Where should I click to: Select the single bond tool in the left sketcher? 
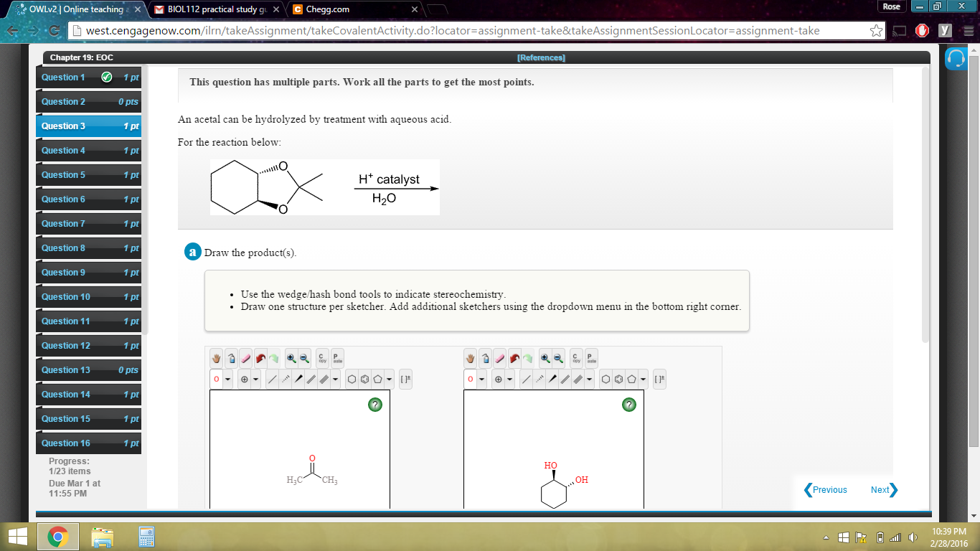click(272, 379)
